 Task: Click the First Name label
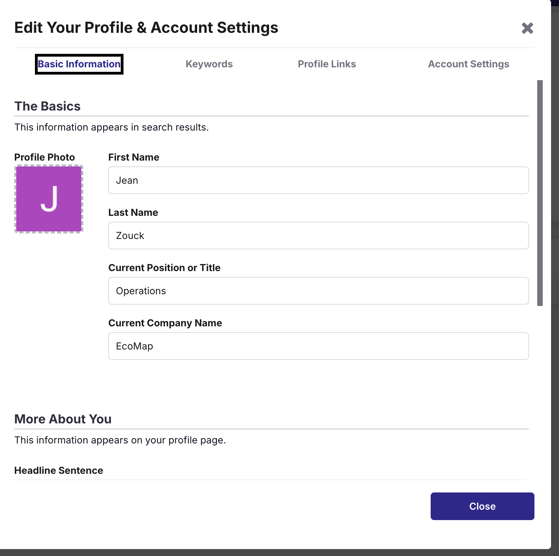[134, 157]
